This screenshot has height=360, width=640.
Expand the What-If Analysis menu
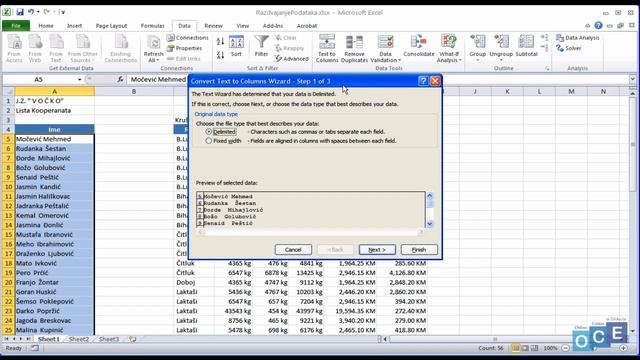[449, 57]
